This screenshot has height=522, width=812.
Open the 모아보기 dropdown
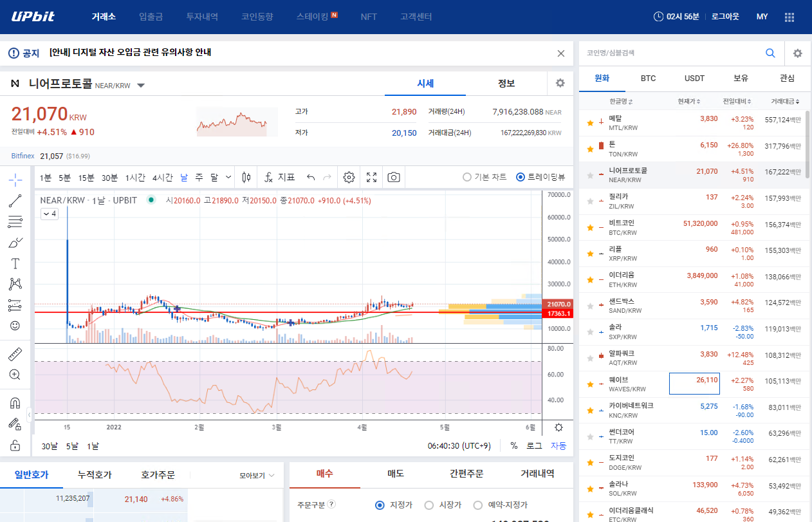(x=257, y=476)
